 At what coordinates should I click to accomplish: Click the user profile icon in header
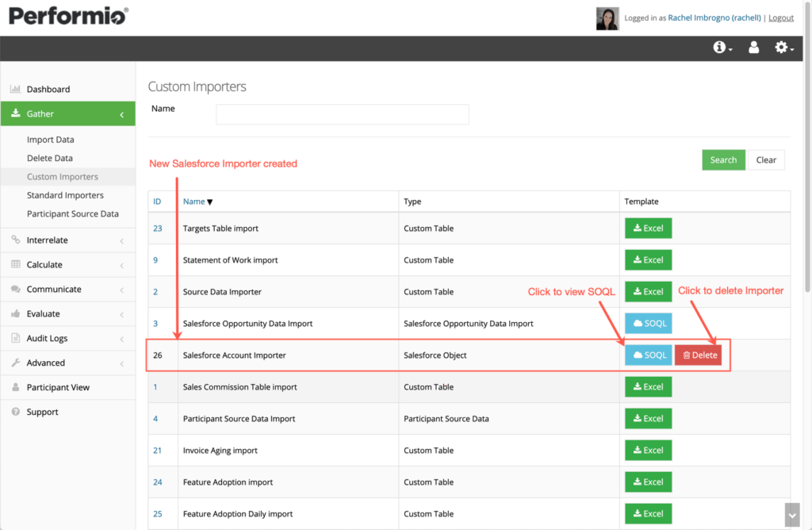[x=753, y=48]
